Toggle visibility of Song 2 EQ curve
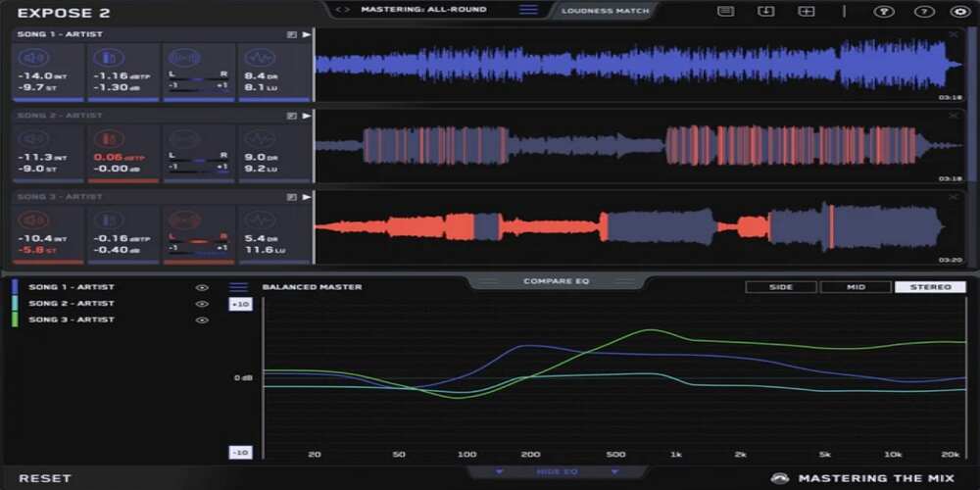Screen dimensions: 980x490 click(x=201, y=304)
